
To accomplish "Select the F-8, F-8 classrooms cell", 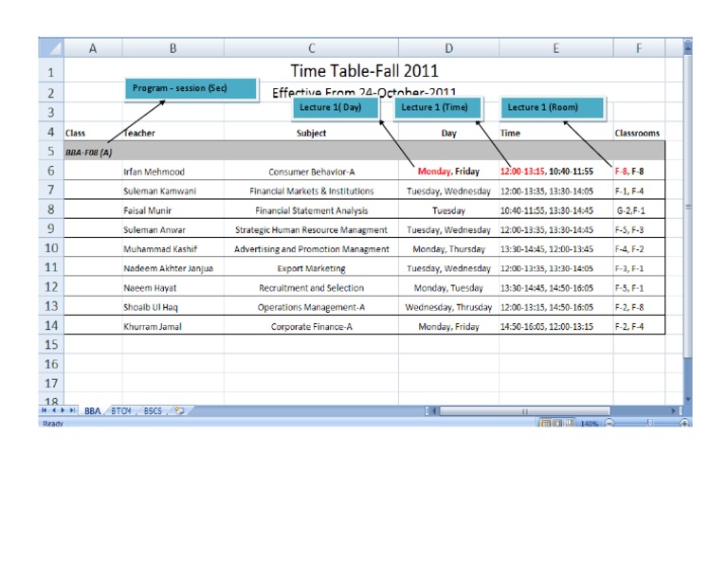I will (x=639, y=172).
